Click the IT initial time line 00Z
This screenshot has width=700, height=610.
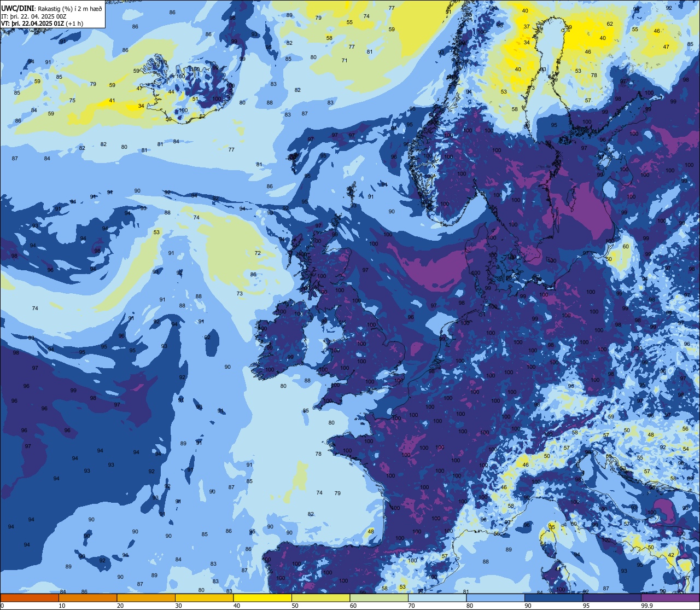tap(34, 16)
